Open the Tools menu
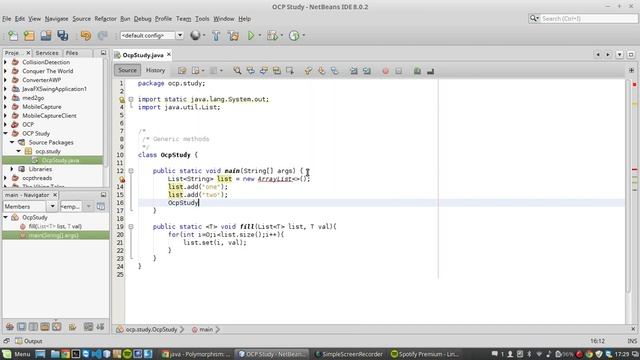This screenshot has height=360, width=640. tap(202, 19)
